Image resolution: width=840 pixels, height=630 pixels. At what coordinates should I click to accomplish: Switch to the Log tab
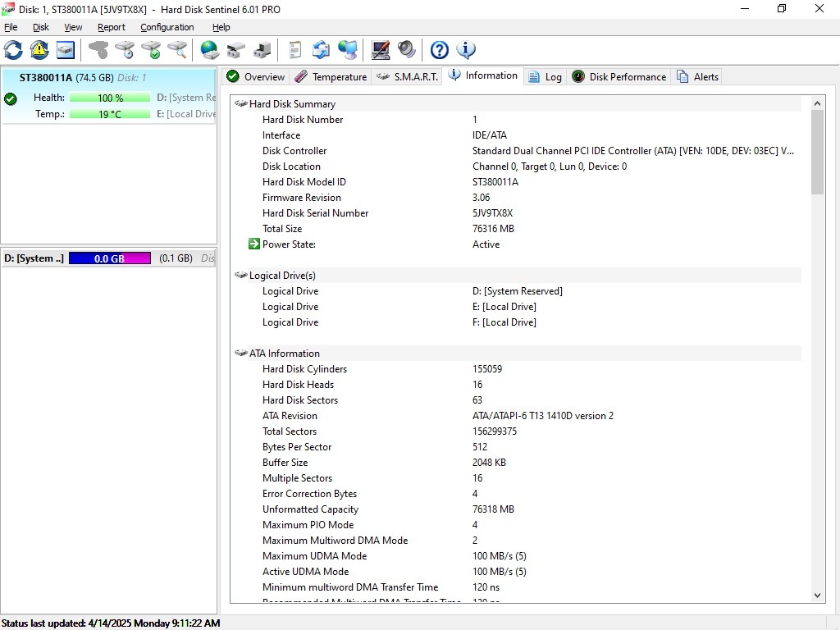[x=546, y=76]
